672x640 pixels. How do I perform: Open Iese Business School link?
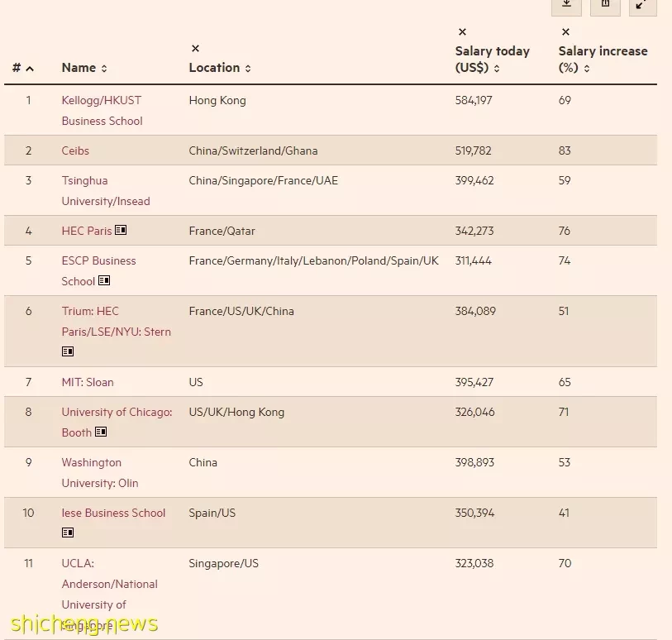tap(113, 513)
